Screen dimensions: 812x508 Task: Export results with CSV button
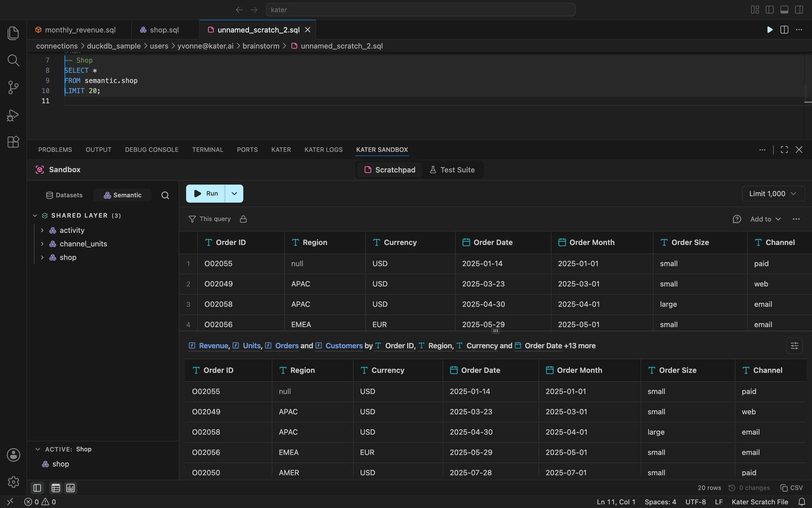(792, 488)
